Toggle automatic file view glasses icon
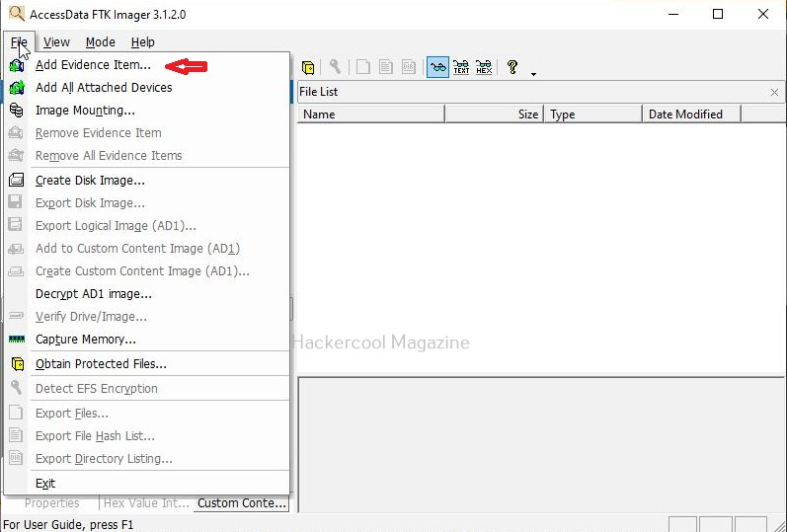This screenshot has height=532, width=787. (x=437, y=67)
